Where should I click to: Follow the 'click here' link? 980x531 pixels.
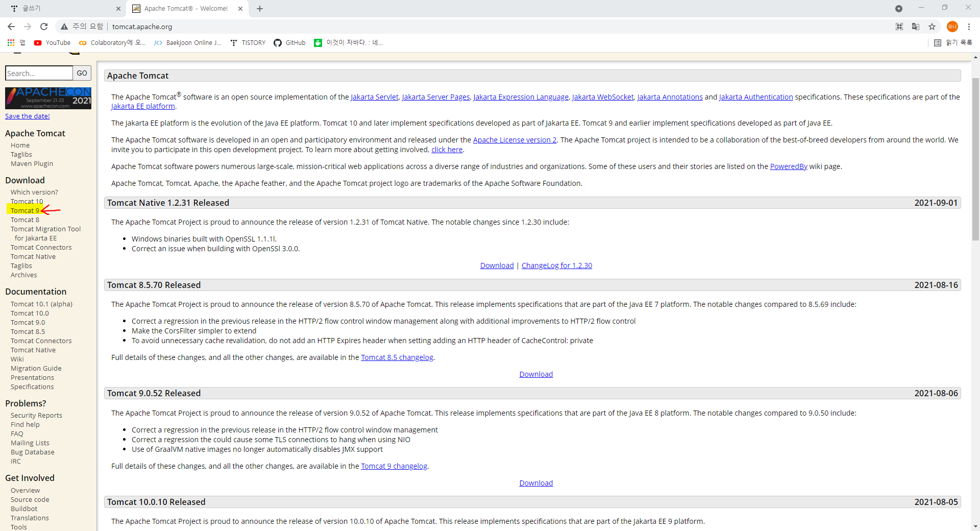tap(447, 150)
